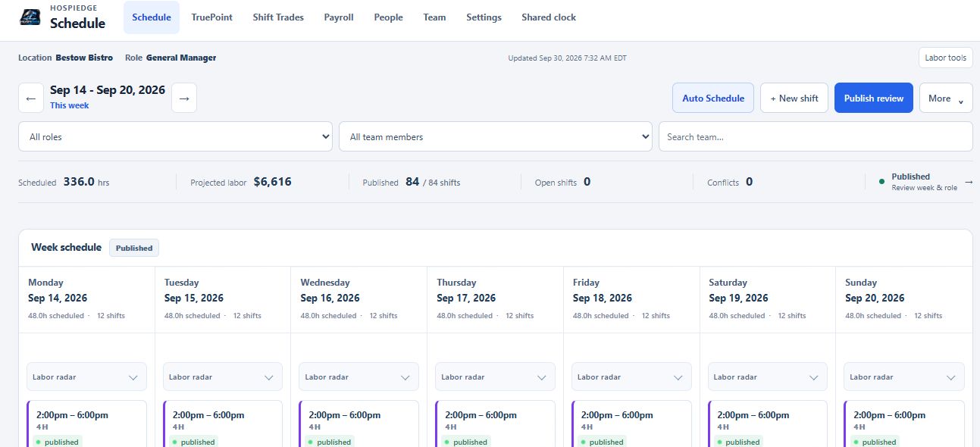Open Tuesday's 2:00pm – 6:00pm shift card
This screenshot has width=980, height=447.
tap(223, 424)
